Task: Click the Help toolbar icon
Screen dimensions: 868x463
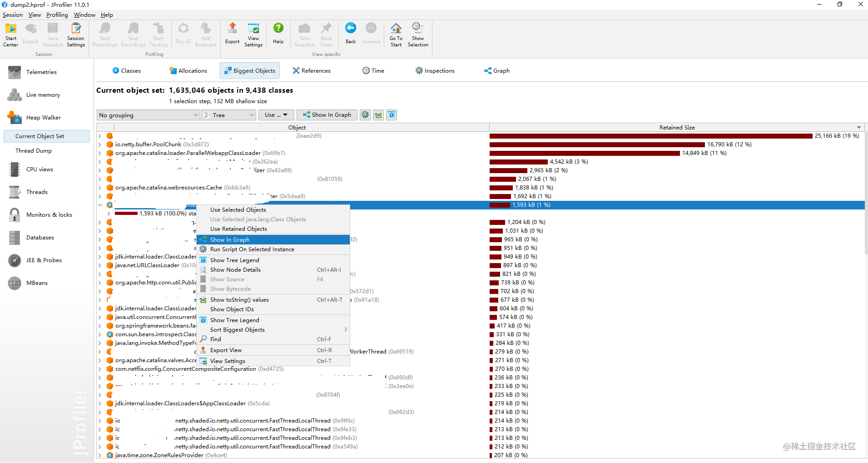Action: tap(278, 34)
